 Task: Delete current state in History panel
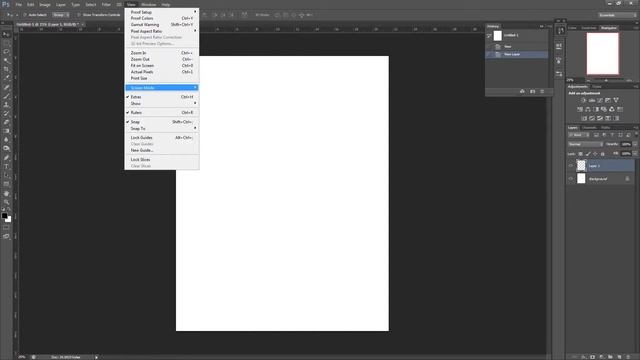(542, 91)
